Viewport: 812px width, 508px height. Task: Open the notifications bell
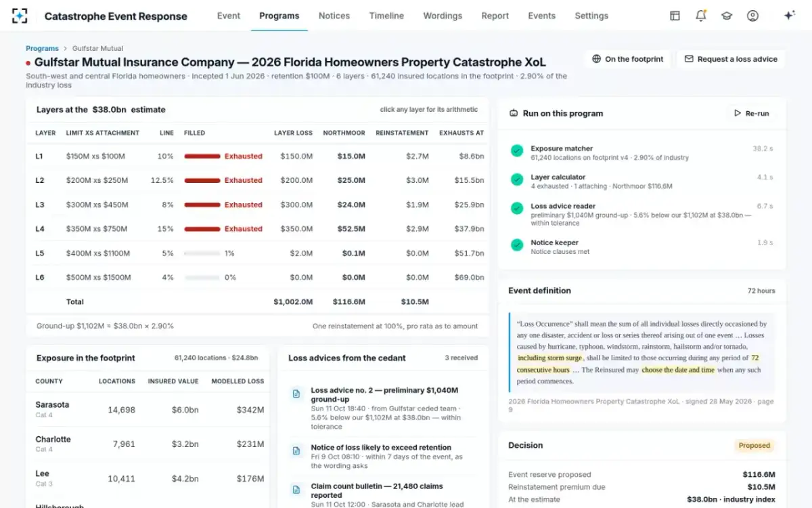point(701,16)
